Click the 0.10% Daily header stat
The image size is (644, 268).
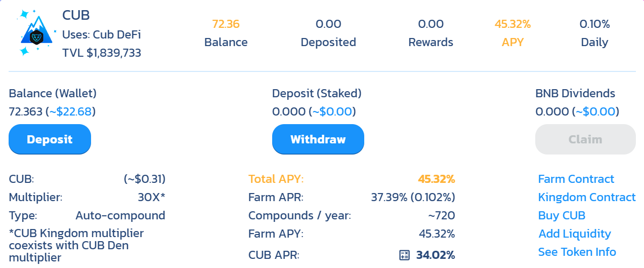(x=594, y=24)
